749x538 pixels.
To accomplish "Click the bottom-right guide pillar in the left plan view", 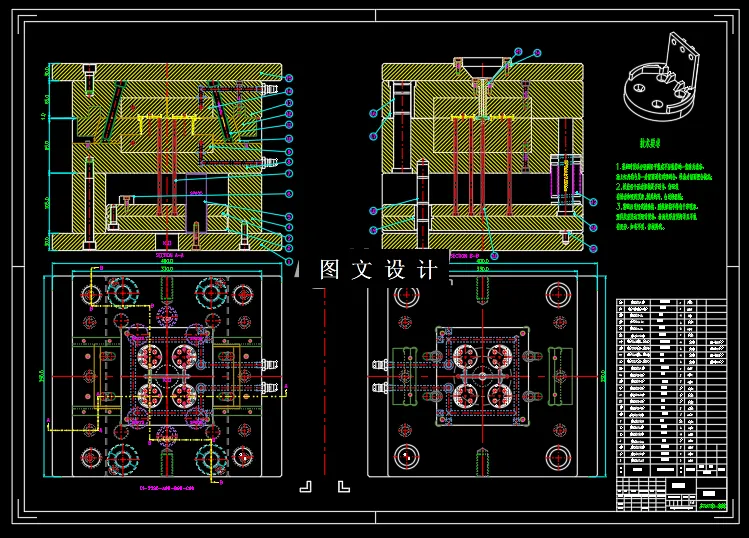I will (x=243, y=458).
